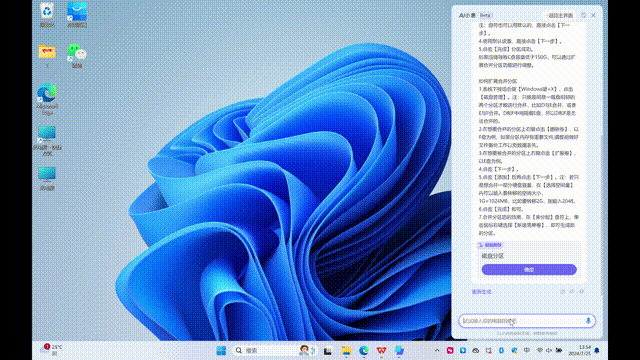The height and width of the screenshot is (360, 640).
Task: Open File Explorer from the taskbar
Action: [346, 351]
